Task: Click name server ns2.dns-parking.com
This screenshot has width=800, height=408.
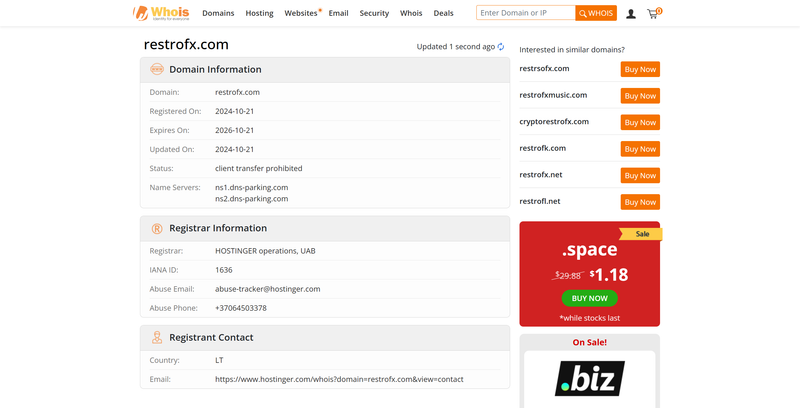Action: 252,199
